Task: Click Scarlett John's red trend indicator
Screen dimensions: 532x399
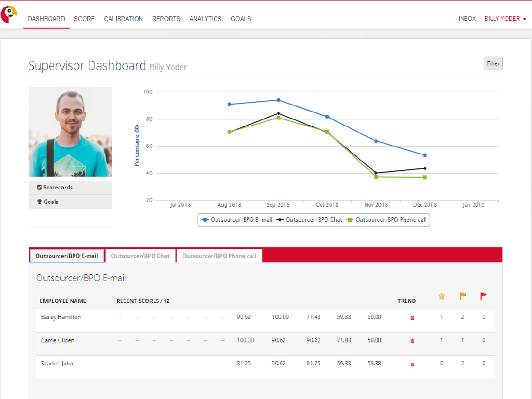Action: click(x=413, y=365)
